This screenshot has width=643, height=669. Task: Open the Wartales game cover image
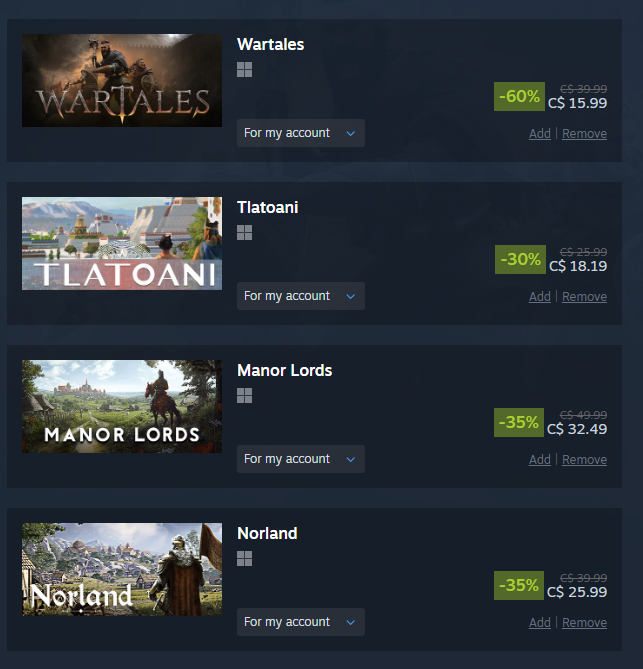(x=122, y=80)
